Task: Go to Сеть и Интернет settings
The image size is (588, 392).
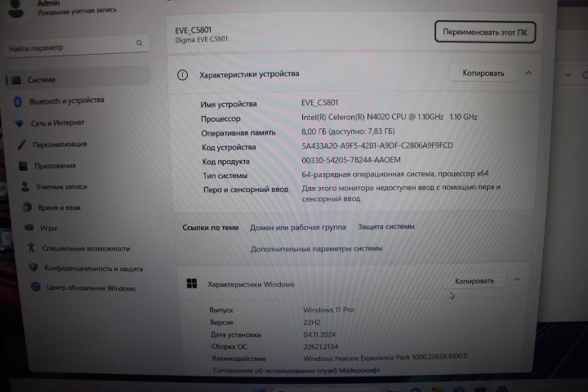Action: [x=57, y=122]
